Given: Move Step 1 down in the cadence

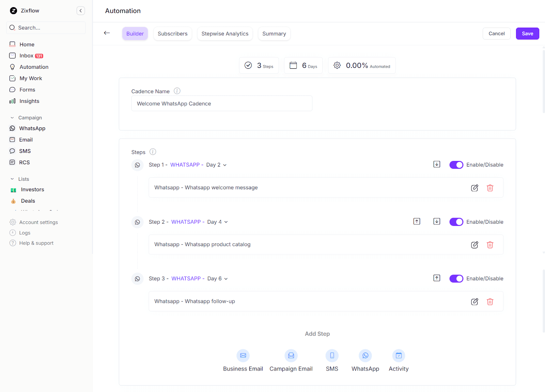Looking at the screenshot, I should pyautogui.click(x=437, y=164).
